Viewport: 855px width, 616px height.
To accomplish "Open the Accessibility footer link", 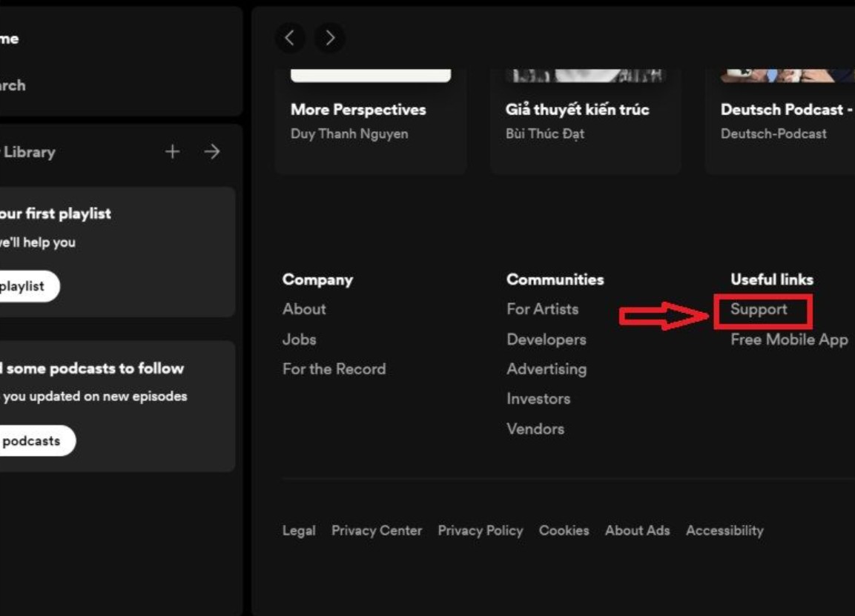I will click(x=724, y=531).
